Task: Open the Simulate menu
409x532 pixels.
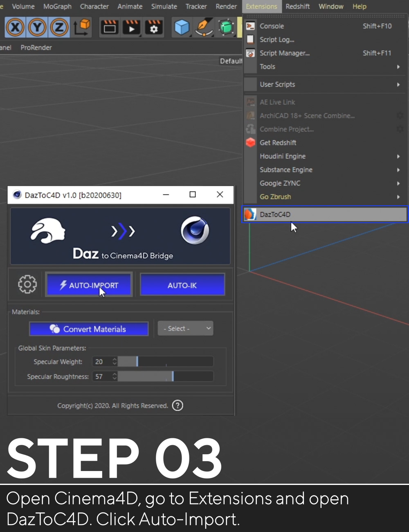Action: point(164,7)
